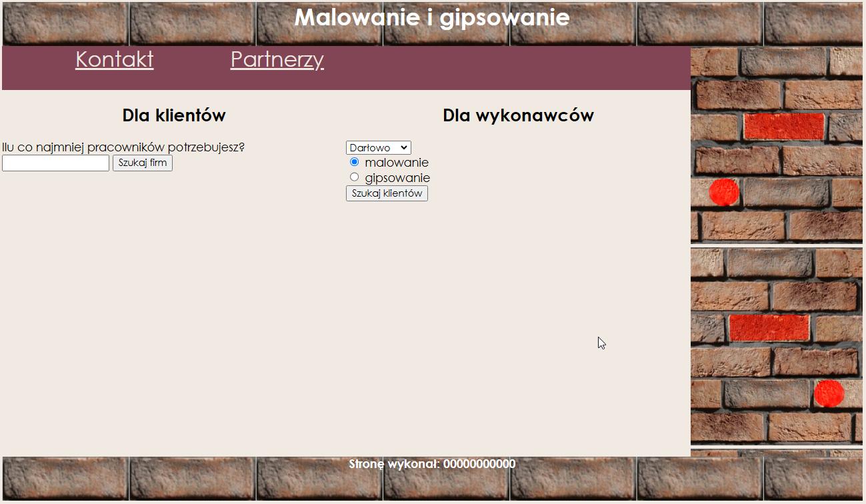Click red painted brick in upper wall image
Viewport: 866px width, 504px height.
[x=784, y=126]
